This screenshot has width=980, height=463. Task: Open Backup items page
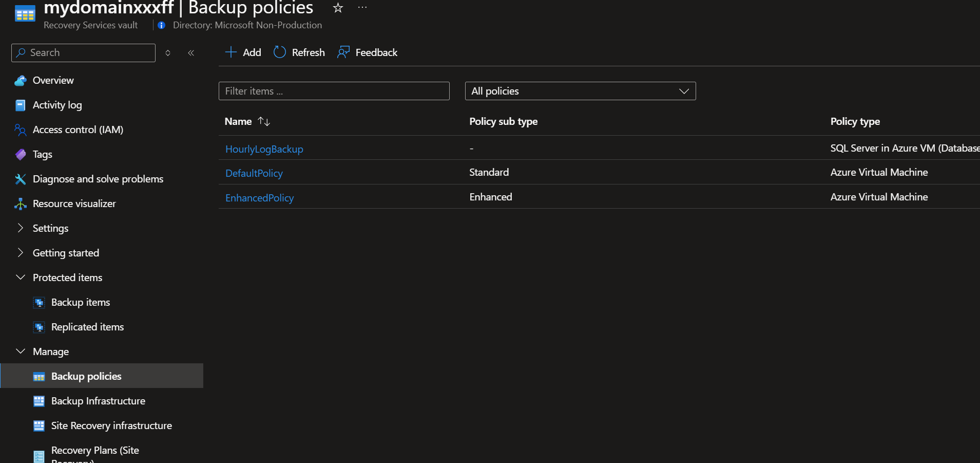coord(81,303)
